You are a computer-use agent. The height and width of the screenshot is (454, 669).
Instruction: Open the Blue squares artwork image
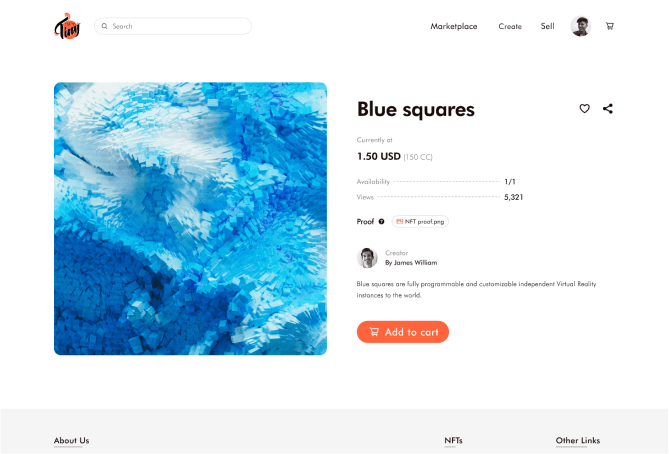(x=190, y=218)
